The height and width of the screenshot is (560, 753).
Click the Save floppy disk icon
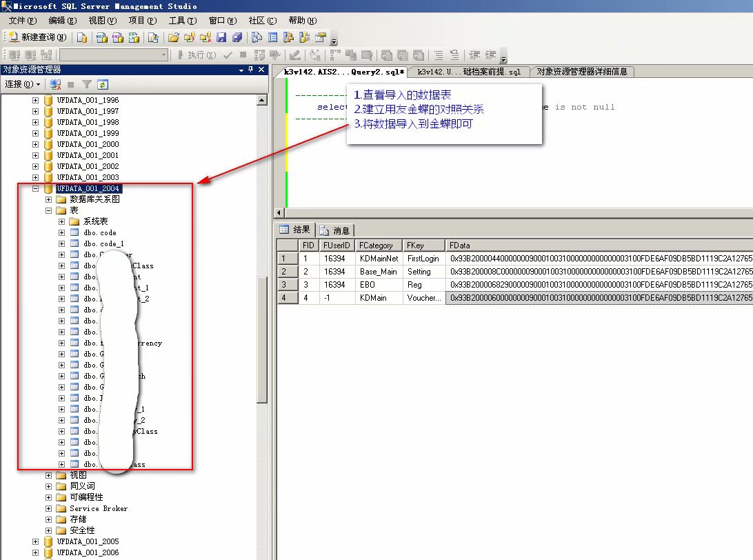[x=221, y=37]
